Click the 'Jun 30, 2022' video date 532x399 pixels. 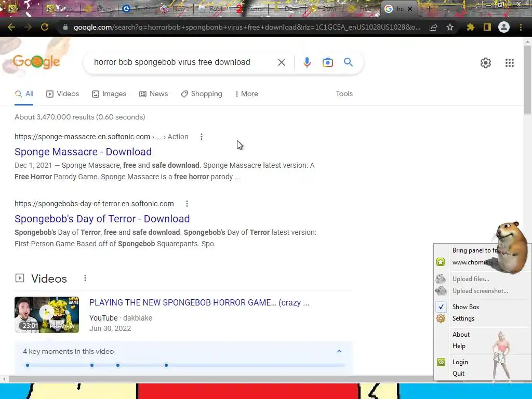coord(110,328)
